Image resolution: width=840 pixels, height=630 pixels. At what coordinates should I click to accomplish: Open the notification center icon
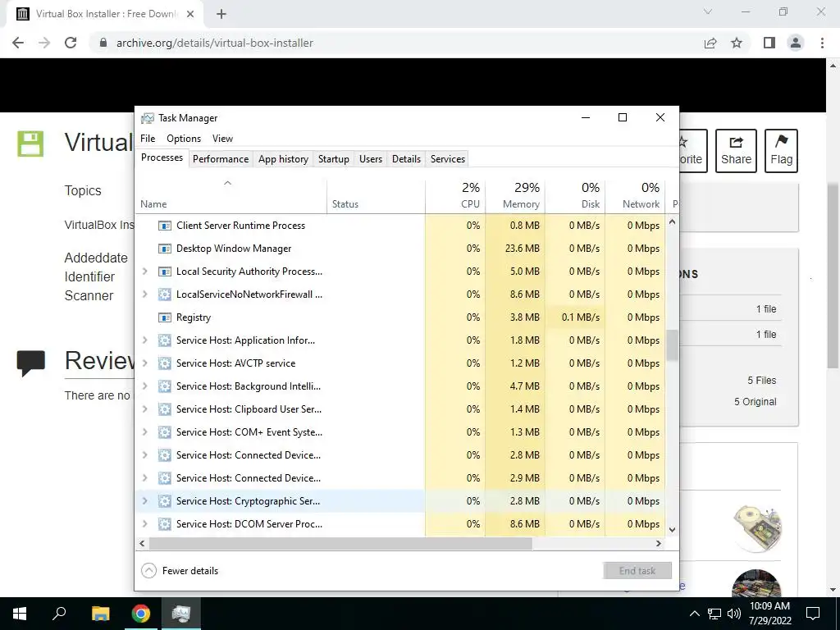point(813,614)
